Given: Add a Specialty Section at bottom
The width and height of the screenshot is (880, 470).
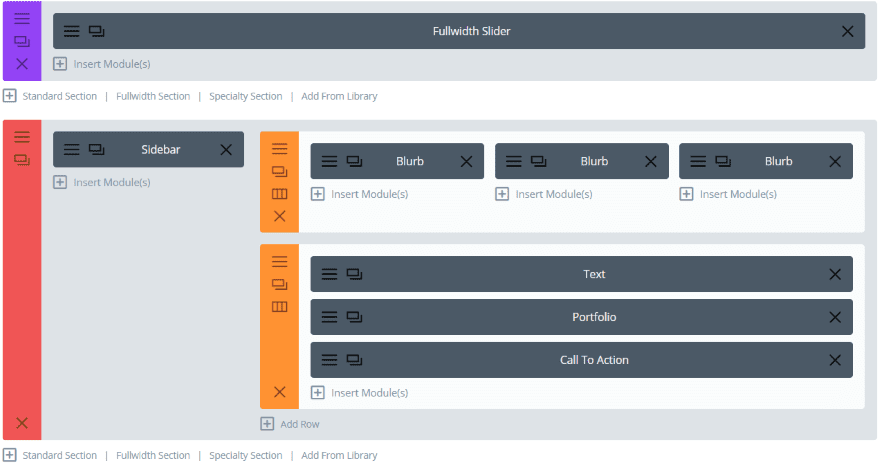Looking at the screenshot, I should click(245, 456).
